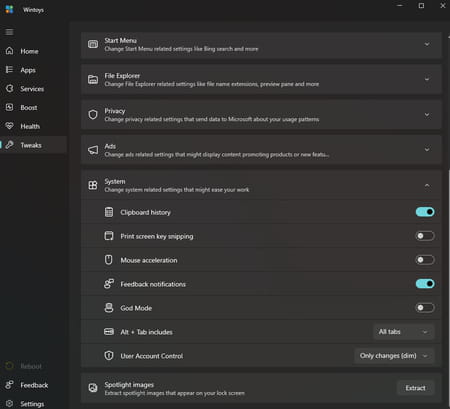Screen dimensions: 450x409
Task: Expand the Ads section chevron
Action: pyautogui.click(x=427, y=150)
